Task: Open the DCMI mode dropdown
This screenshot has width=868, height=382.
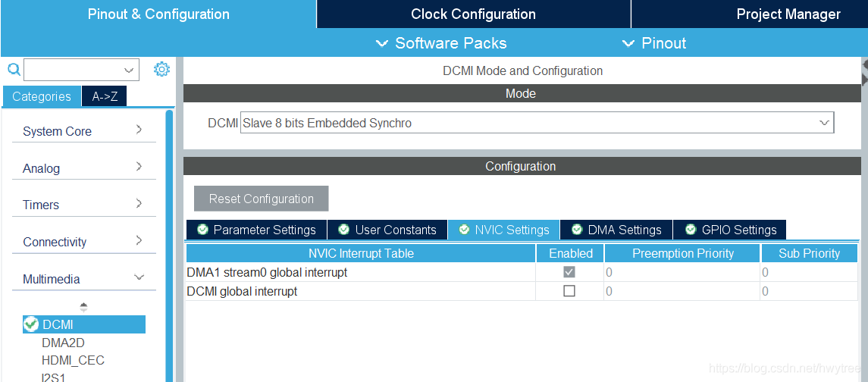Action: pos(537,123)
